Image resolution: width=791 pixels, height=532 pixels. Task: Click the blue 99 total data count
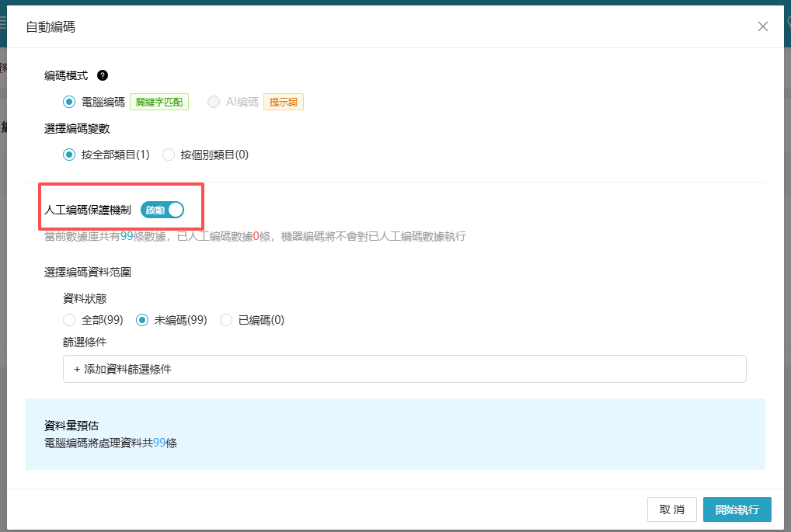(127, 236)
